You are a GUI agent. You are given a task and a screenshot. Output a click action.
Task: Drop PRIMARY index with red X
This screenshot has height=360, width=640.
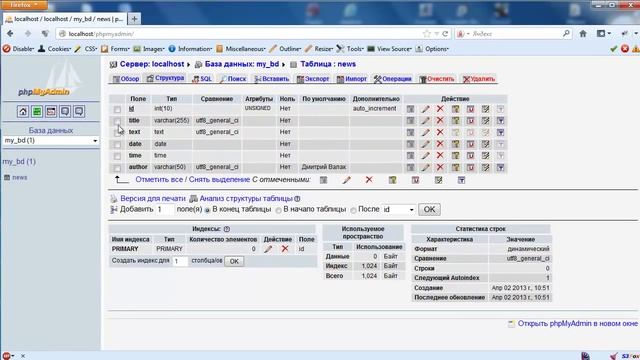(285, 249)
